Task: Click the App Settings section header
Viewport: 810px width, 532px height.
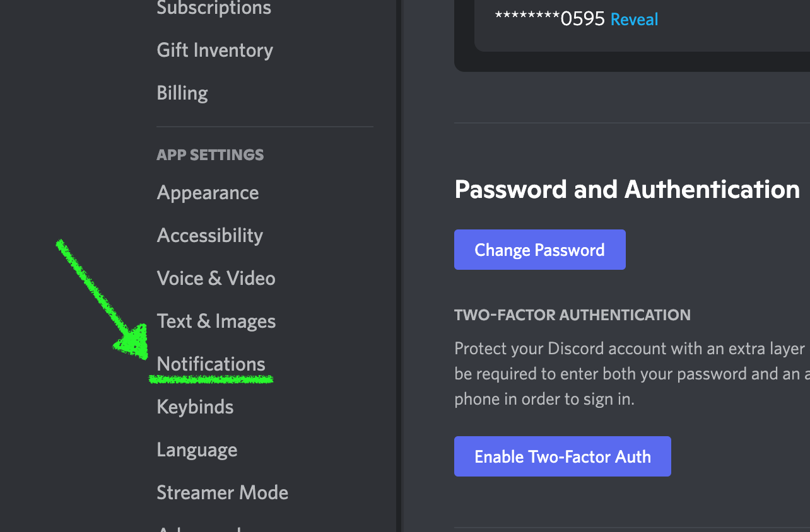Action: click(x=210, y=155)
